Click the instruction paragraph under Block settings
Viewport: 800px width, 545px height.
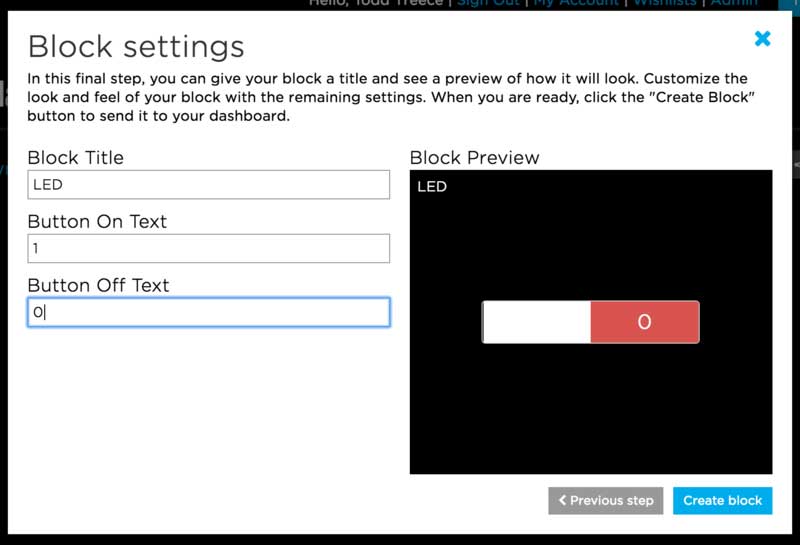(387, 97)
